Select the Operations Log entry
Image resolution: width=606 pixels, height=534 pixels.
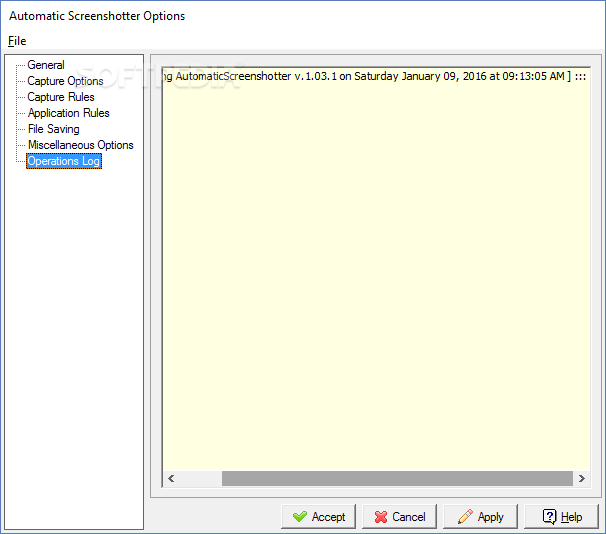click(x=64, y=161)
